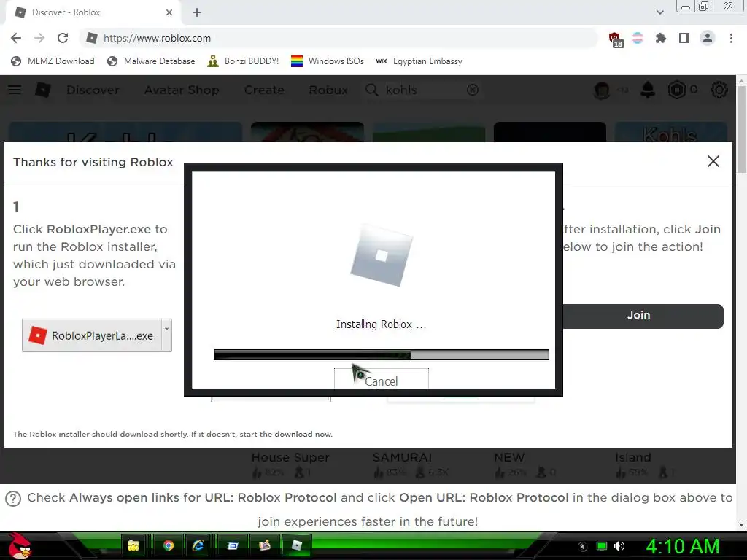
Task: Close the Thanks for visiting Roblox dialog
Action: point(713,161)
